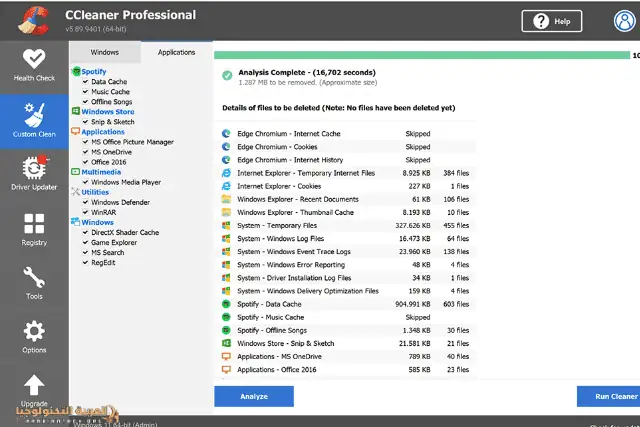
Task: Click the Internet Explorer icon beside Cookies
Action: coord(226,186)
